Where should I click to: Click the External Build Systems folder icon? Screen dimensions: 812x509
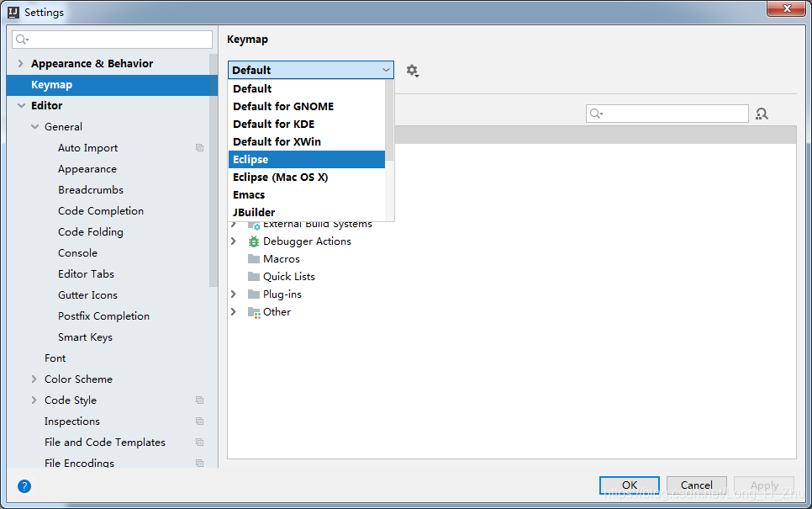(x=254, y=225)
